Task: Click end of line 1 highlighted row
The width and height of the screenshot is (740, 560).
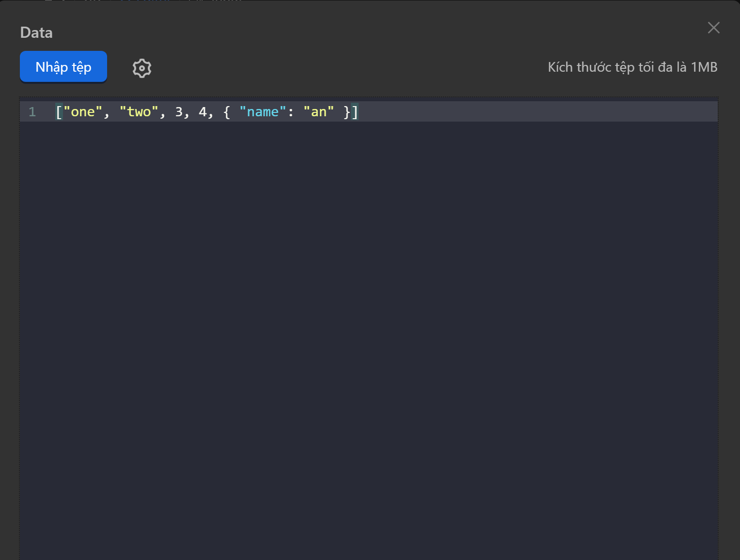Action: [x=533, y=112]
